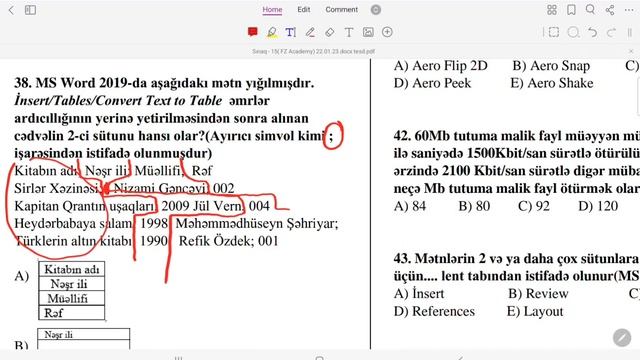Select the highlighter tool
The width and height of the screenshot is (640, 360).
pos(272,32)
